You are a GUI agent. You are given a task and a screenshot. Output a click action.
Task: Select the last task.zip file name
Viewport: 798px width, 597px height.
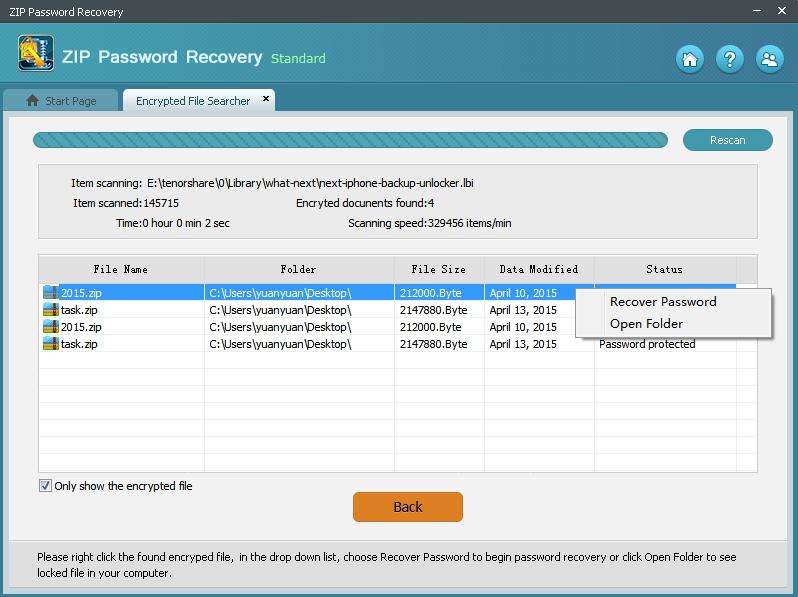click(x=79, y=344)
